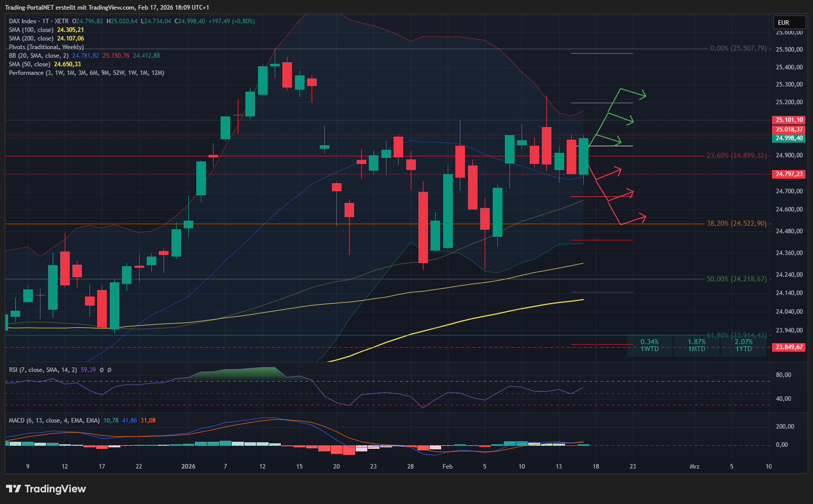Select the SMA (200, close) indicator legend
Screen dimensions: 813x504
pyautogui.click(x=31, y=38)
